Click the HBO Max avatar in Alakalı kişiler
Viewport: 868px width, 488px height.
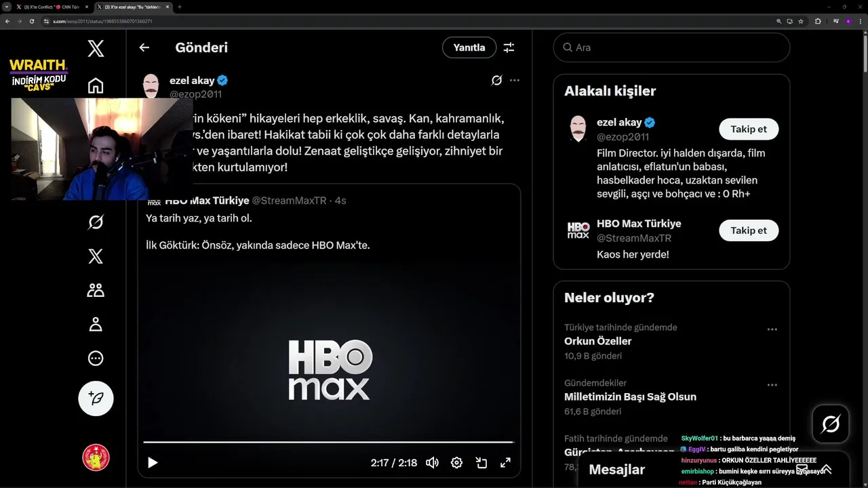pyautogui.click(x=578, y=230)
